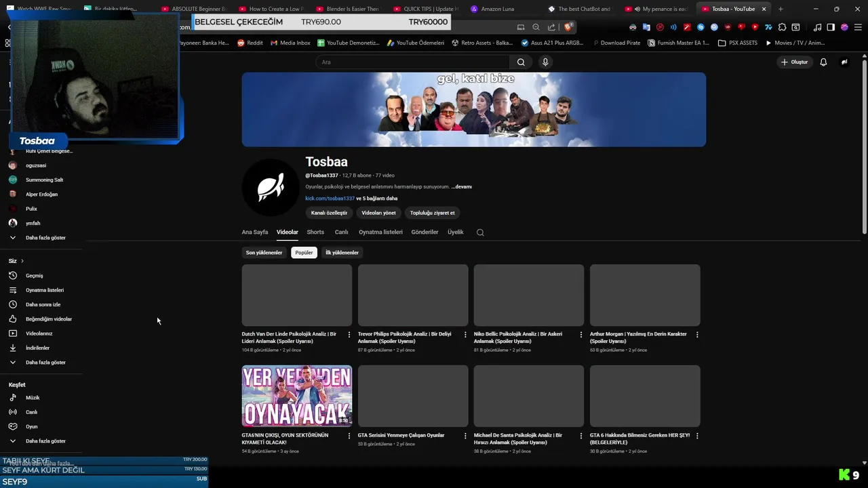Click Kanalı özelleştir button
868x488 pixels.
pyautogui.click(x=329, y=213)
